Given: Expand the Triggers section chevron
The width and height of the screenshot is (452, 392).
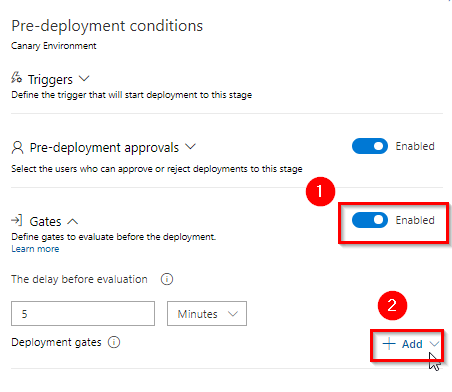Looking at the screenshot, I should (x=84, y=79).
